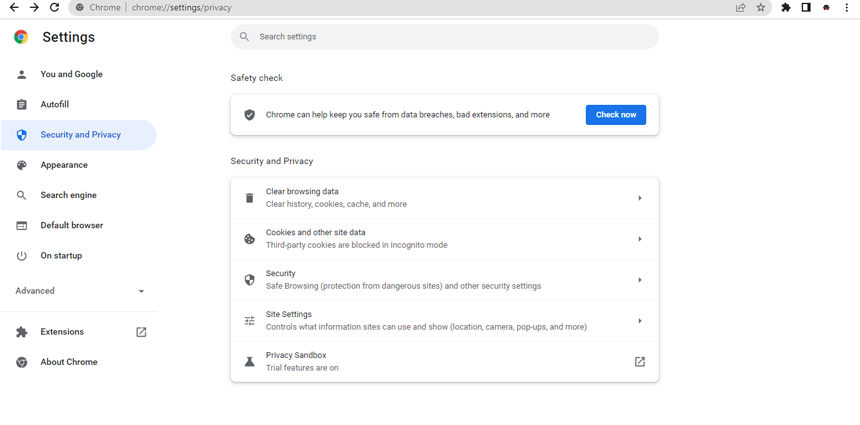Click 'Third-party cookies are blocked in Incognito mode'

tap(357, 245)
